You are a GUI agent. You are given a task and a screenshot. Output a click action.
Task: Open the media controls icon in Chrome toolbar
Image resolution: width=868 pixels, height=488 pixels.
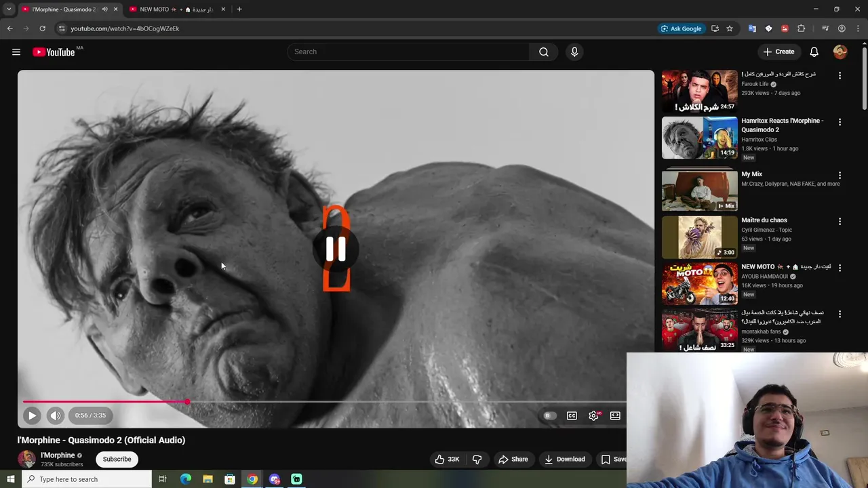click(825, 28)
